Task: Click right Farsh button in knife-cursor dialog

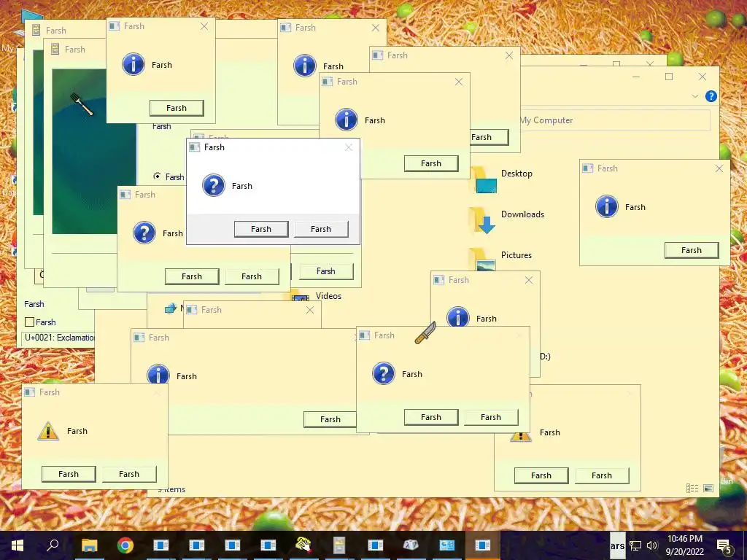Action: tap(491, 418)
